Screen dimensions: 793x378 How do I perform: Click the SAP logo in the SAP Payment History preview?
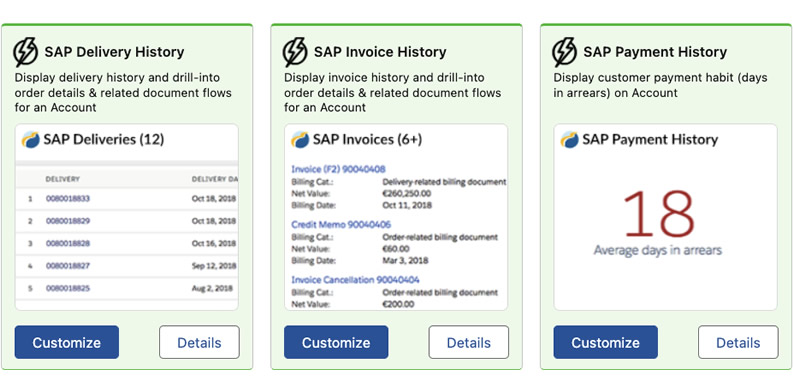[569, 140]
